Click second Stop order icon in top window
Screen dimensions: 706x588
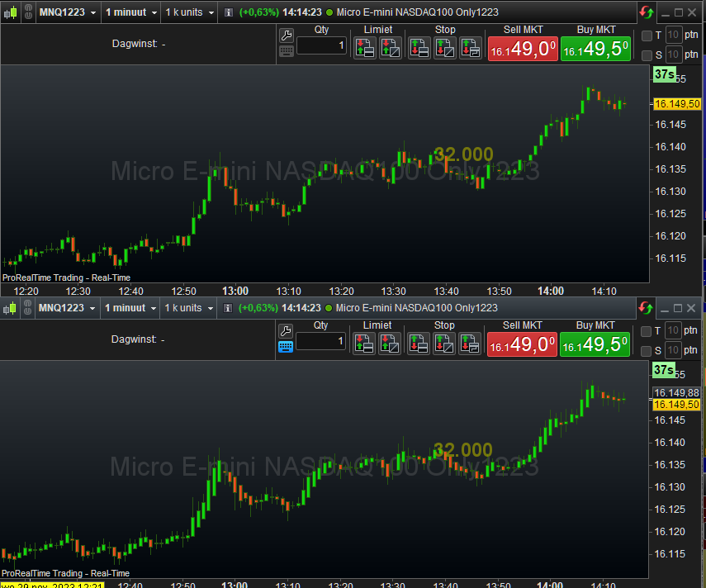pyautogui.click(x=445, y=48)
